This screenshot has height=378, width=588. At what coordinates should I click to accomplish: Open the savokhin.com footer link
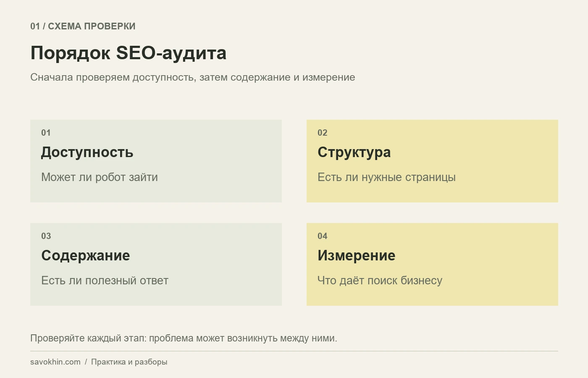[x=55, y=362]
